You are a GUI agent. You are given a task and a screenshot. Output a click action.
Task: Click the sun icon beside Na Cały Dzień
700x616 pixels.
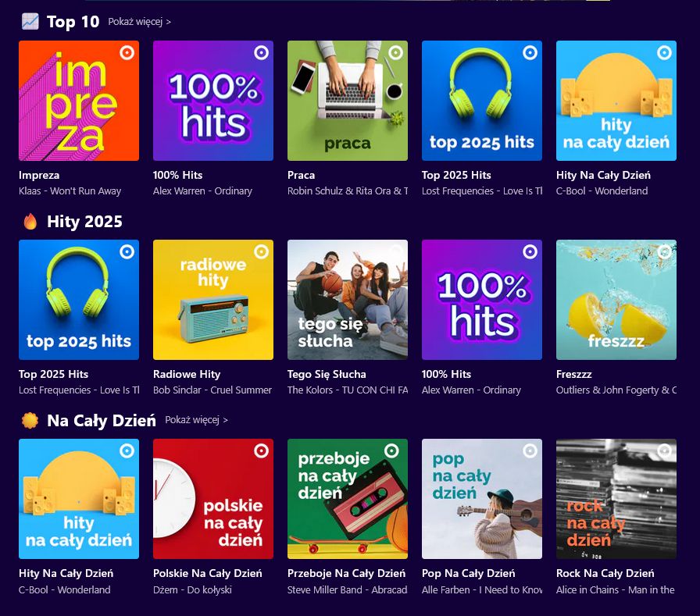(30, 421)
